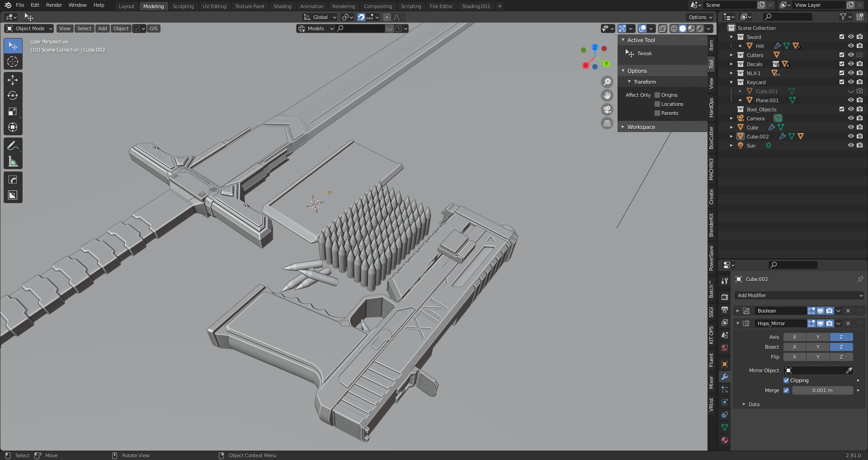Click the magnifier zoom icon beside the viewport

point(607,82)
